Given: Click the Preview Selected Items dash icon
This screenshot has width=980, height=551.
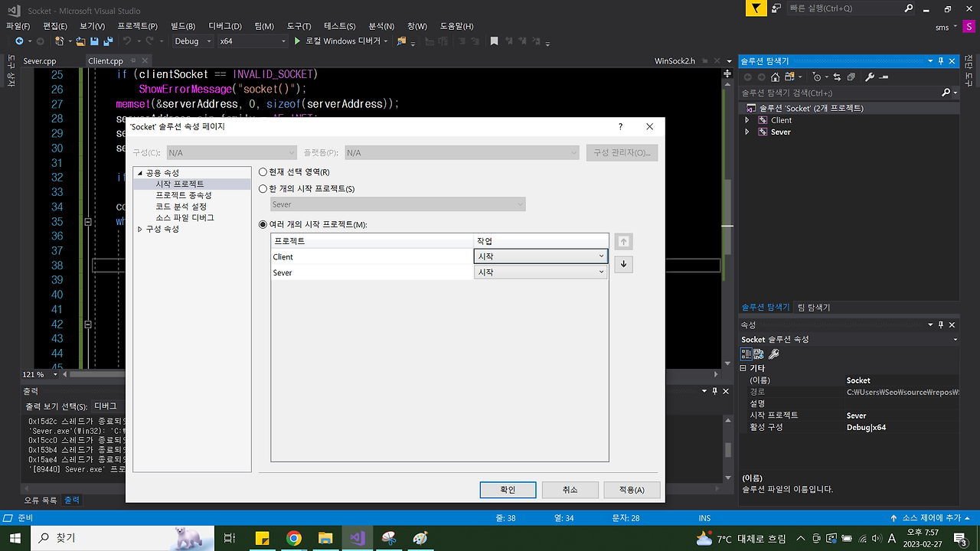Looking at the screenshot, I should point(884,77).
